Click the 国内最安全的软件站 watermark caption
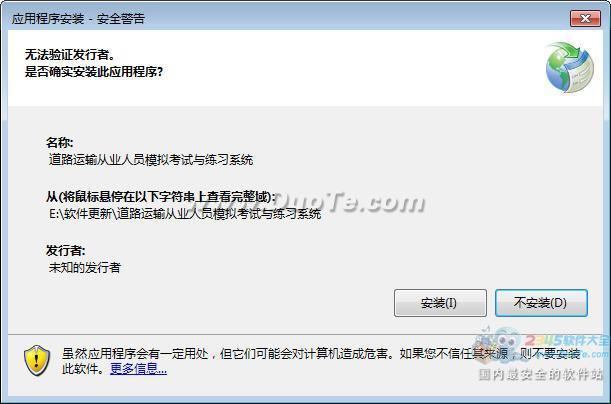 [x=541, y=374]
